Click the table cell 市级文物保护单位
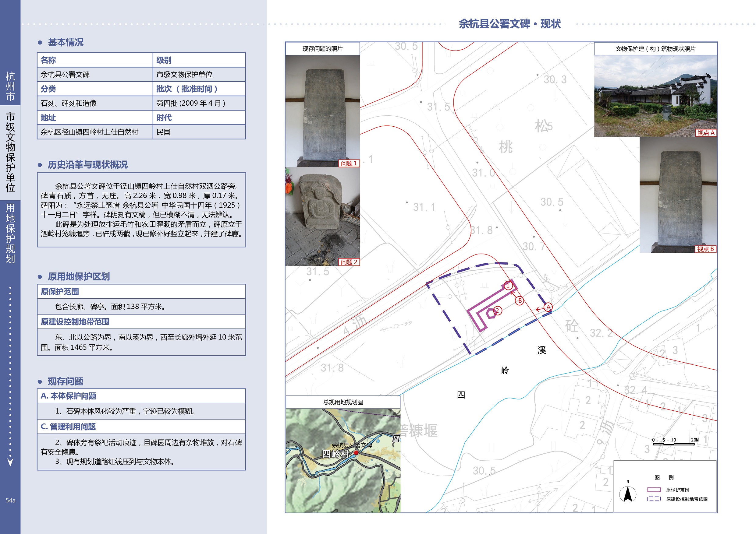 [199, 75]
